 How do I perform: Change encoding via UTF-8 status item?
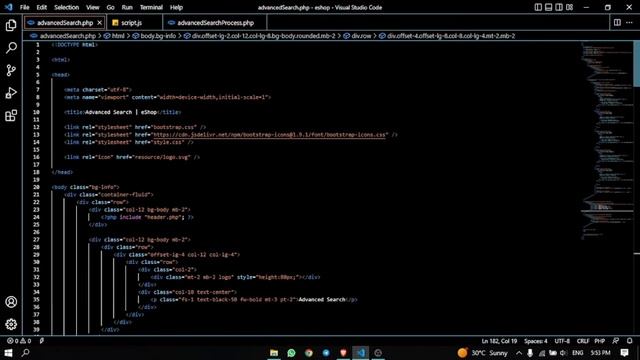(562, 341)
